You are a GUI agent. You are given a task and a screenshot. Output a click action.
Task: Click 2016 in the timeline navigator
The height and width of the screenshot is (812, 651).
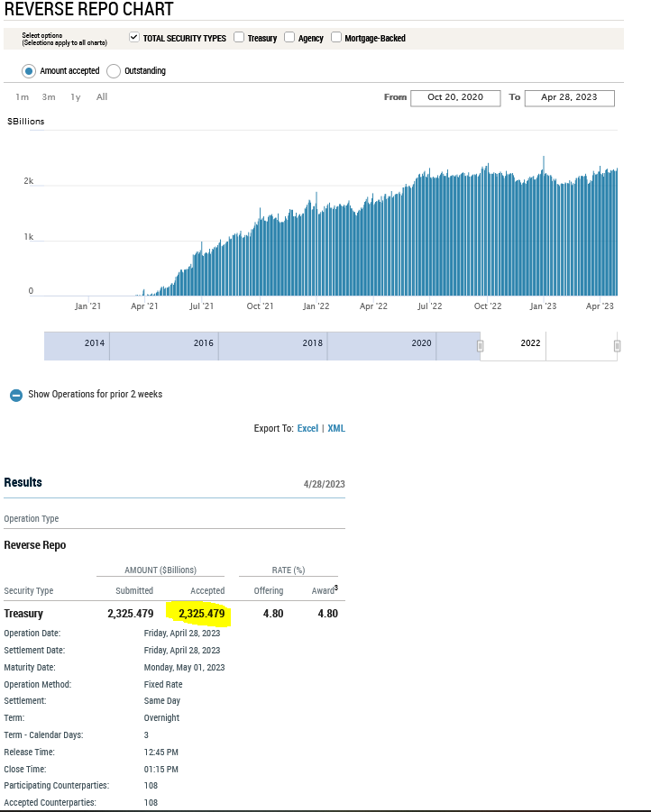click(203, 342)
